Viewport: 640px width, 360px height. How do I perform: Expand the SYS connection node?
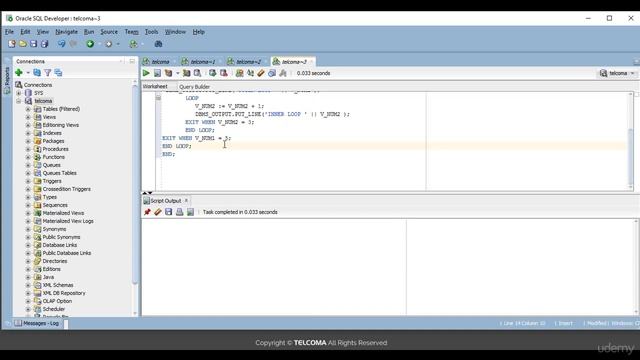point(19,93)
